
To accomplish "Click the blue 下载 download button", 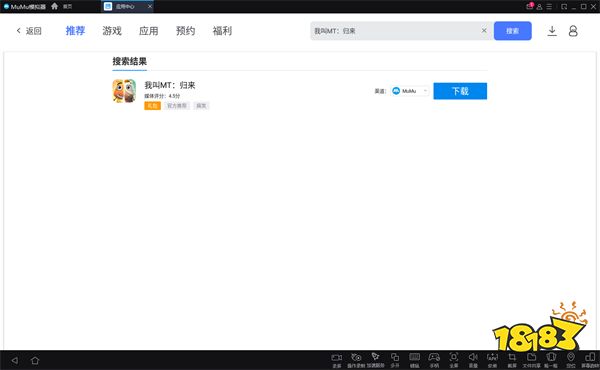I will tap(460, 91).
